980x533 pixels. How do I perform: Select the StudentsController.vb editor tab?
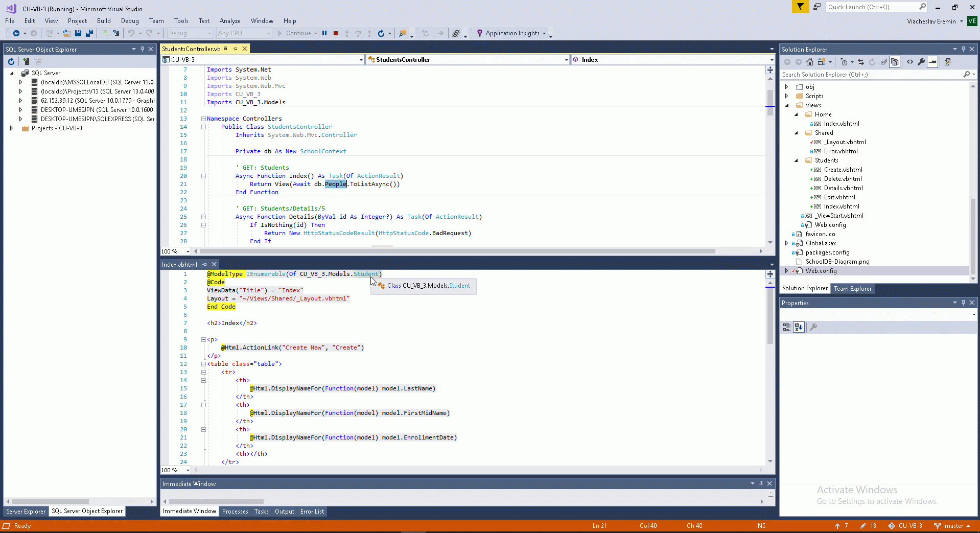[191, 49]
